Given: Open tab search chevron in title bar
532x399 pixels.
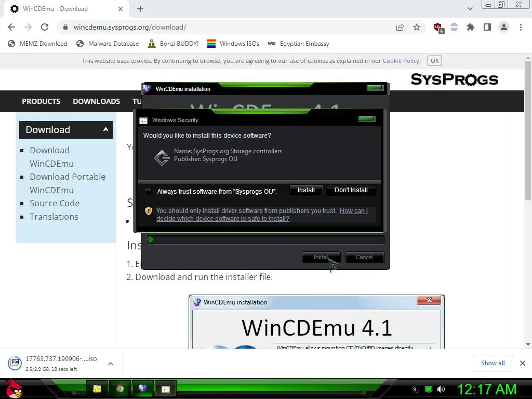Looking at the screenshot, I should pos(470,9).
